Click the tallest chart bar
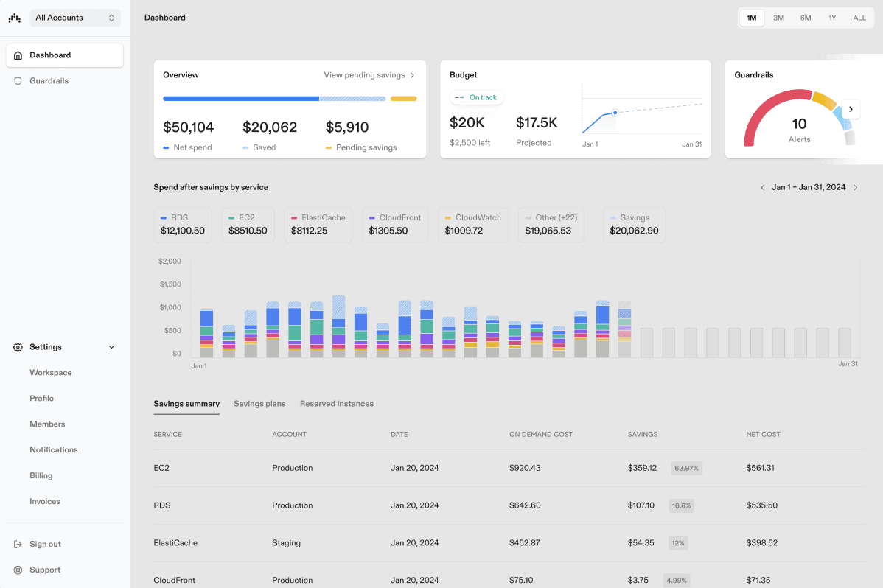This screenshot has height=588, width=883. point(338,326)
